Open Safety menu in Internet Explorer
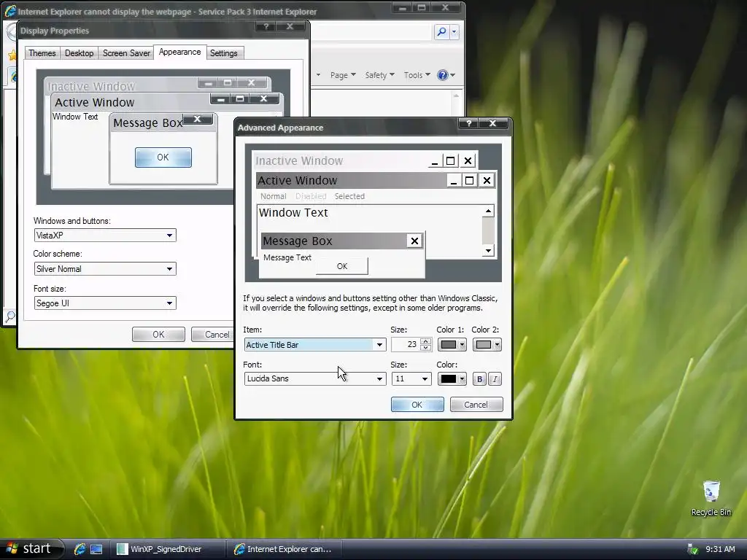747x560 pixels. [x=379, y=75]
